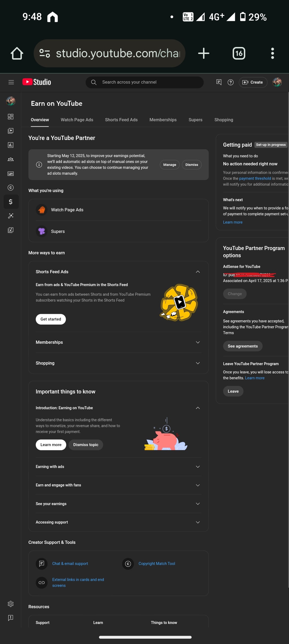This screenshot has width=289, height=644.
Task: Collapse Introduction: Earning on YouTube topic
Action: tap(198, 408)
